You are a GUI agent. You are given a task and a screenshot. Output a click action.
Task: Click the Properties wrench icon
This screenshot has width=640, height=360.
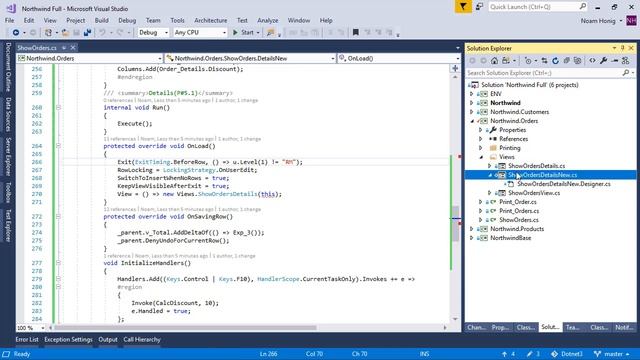tap(603, 61)
